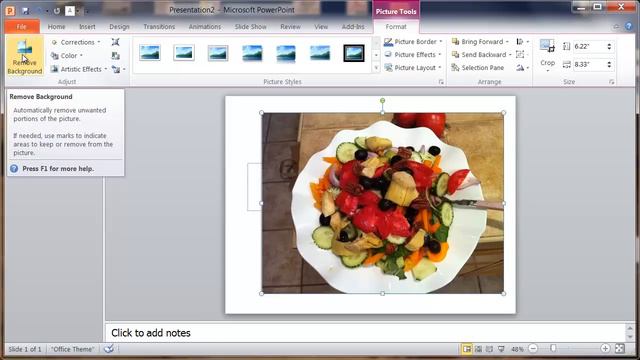Switch to Slide Sorter view
This screenshot has width=640, height=360.
click(478, 349)
